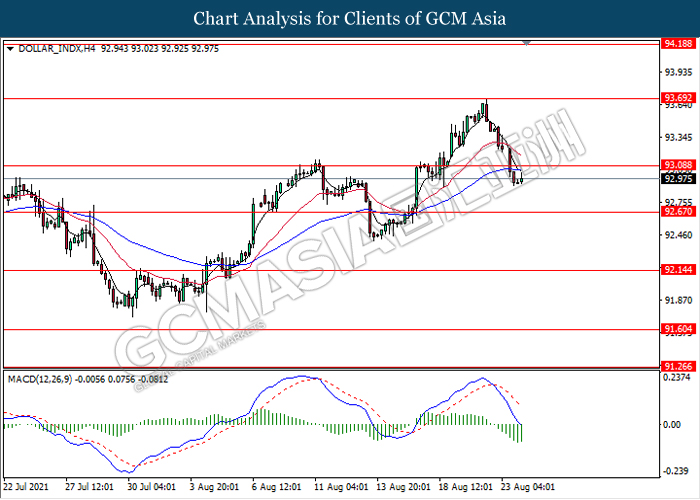This screenshot has height=500, width=700.
Task: Click the triangle arrow beside DOLLAR_INDX.H4
Action: [x=10, y=47]
